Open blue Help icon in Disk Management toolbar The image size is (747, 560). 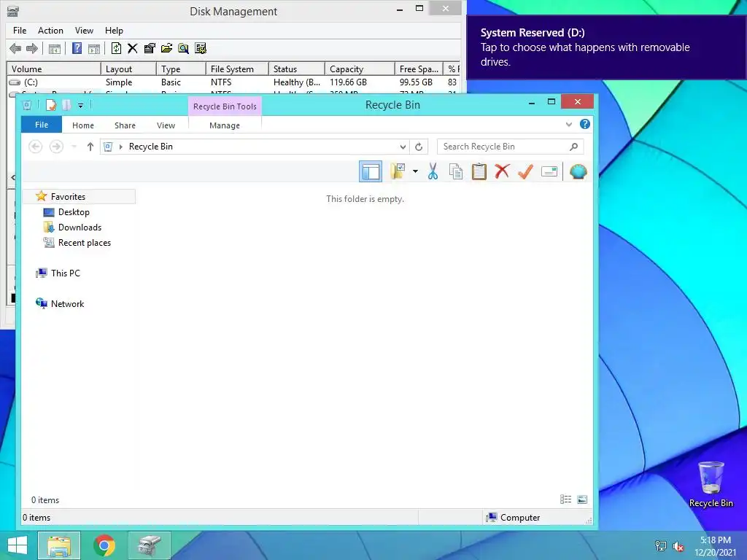point(77,48)
